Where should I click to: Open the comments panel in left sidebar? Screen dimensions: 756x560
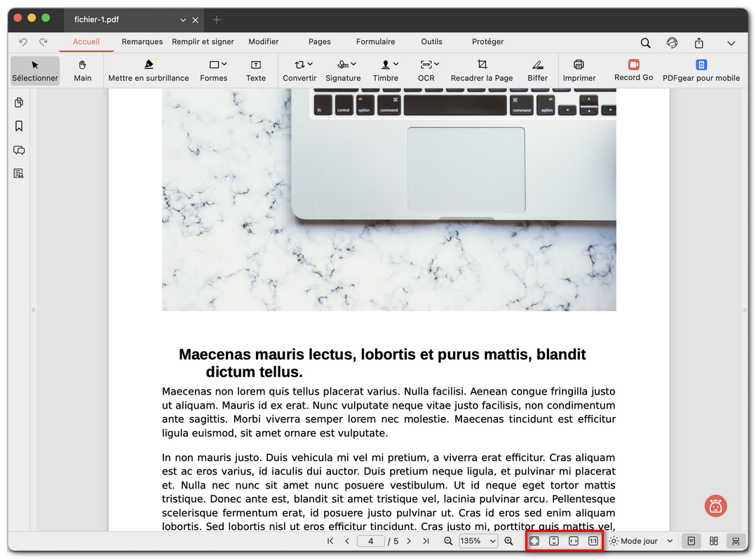pos(19,150)
